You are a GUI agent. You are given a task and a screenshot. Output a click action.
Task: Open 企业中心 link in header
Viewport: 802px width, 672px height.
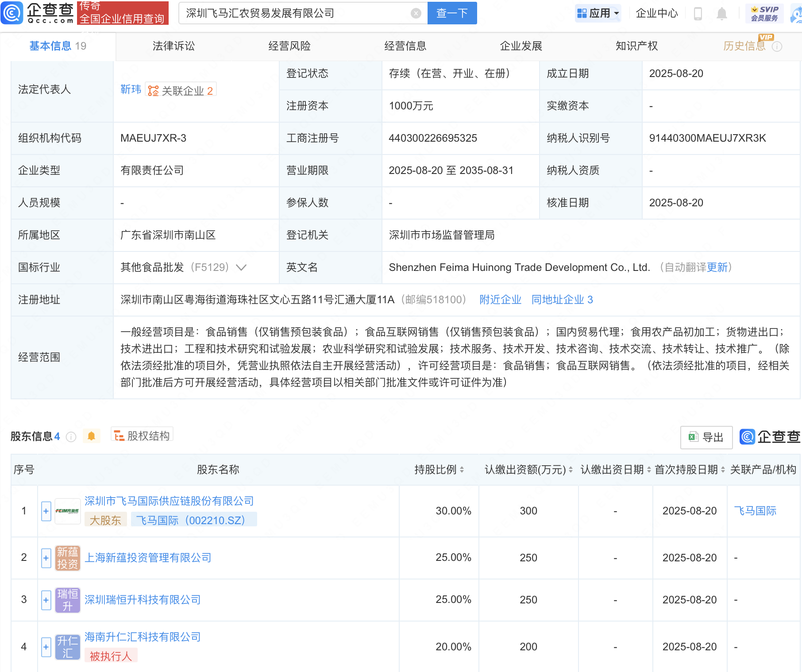click(x=657, y=13)
